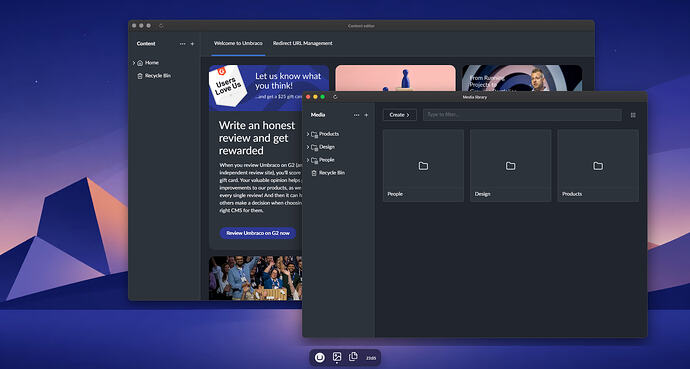The image size is (690, 369).
Task: Click the trash icon beside Content Recycle Bin
Action: point(140,76)
